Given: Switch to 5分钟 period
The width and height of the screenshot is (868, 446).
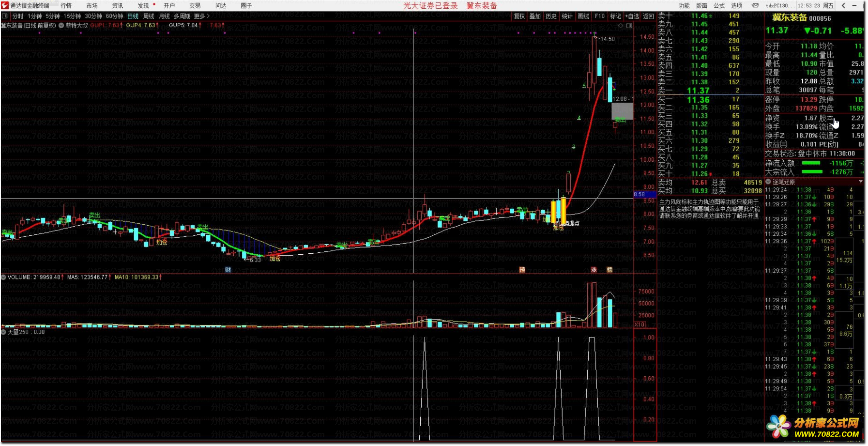Looking at the screenshot, I should point(53,16).
